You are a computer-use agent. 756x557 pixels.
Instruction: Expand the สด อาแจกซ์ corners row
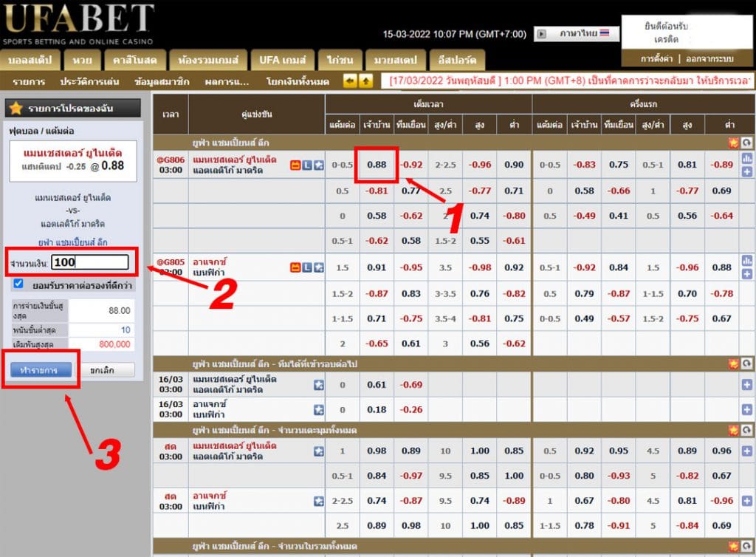click(x=747, y=501)
